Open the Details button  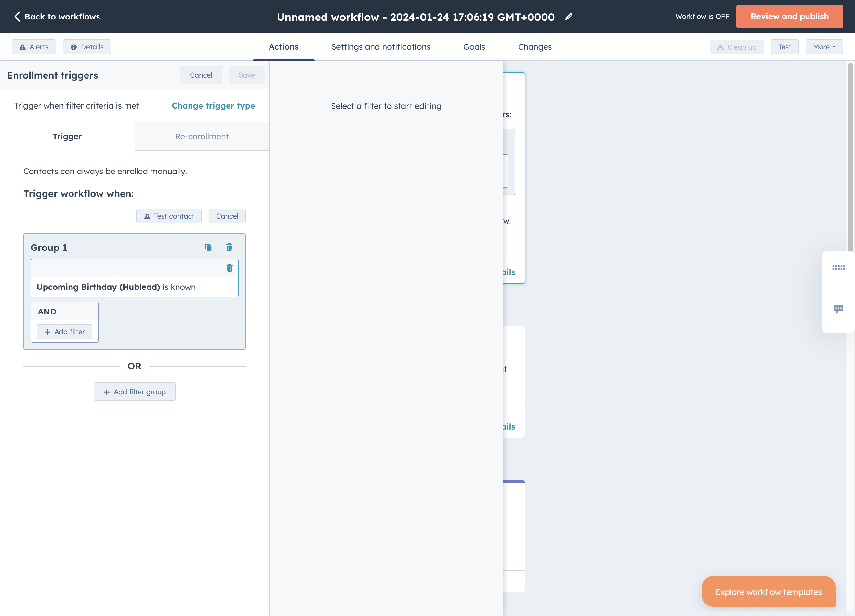click(87, 47)
